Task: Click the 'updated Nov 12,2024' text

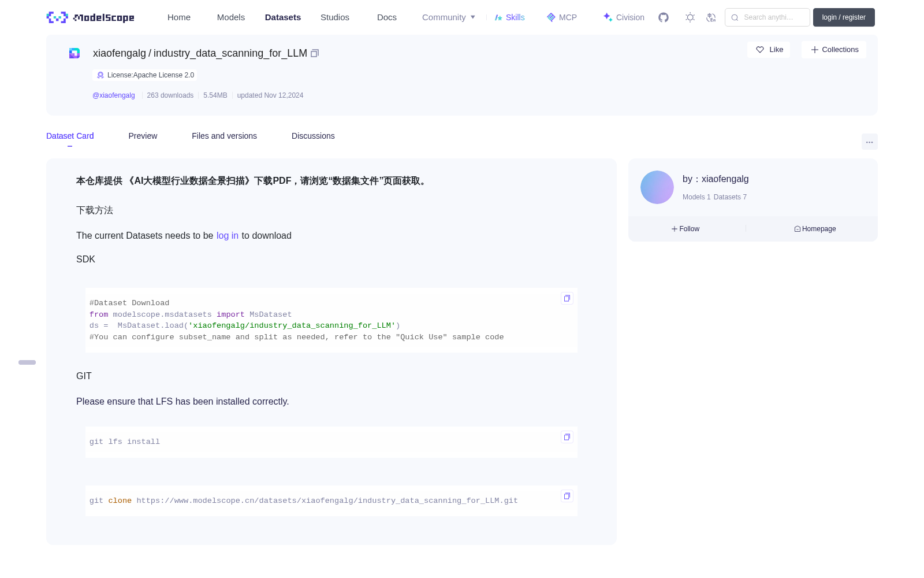Action: 270,95
